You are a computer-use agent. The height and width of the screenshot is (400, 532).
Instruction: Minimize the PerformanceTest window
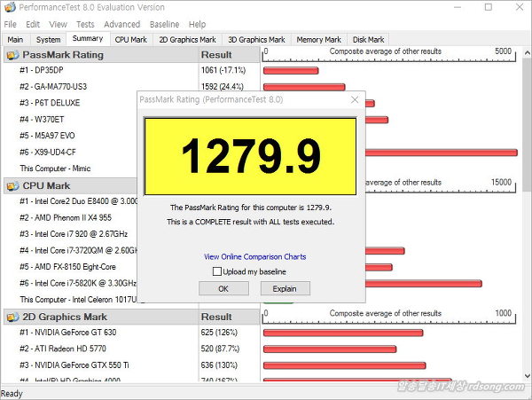458,7
